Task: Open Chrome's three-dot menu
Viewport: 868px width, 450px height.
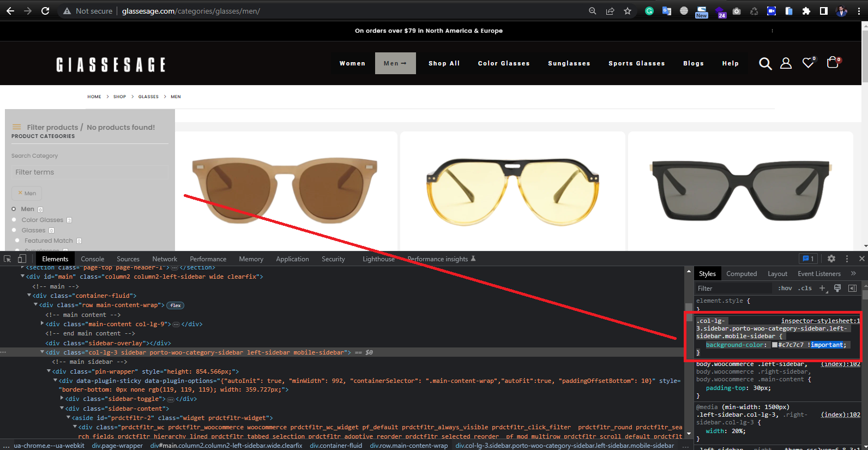Action: pos(859,11)
